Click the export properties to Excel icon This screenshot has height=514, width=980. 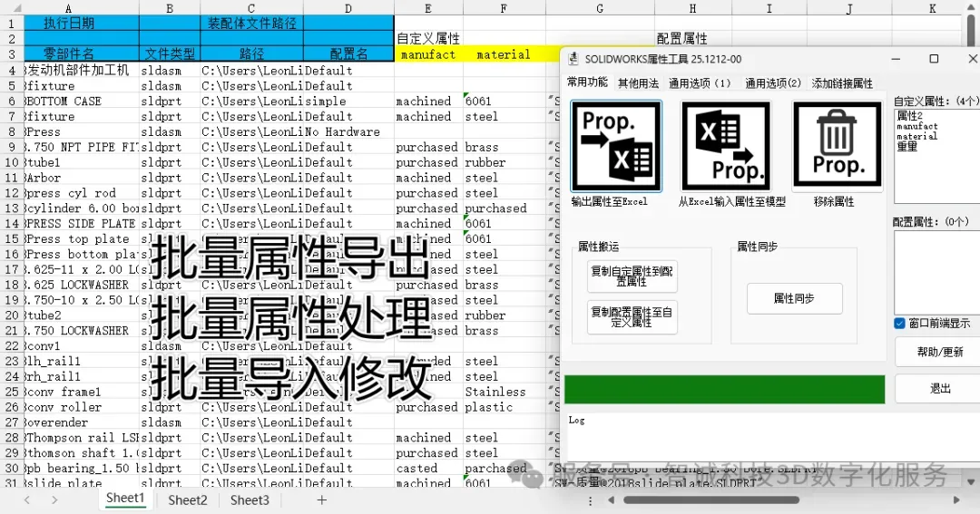[x=616, y=145]
